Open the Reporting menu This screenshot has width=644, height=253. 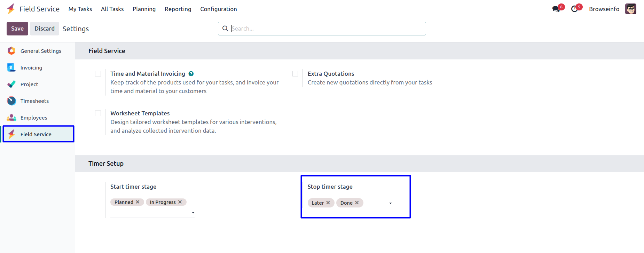pyautogui.click(x=178, y=9)
